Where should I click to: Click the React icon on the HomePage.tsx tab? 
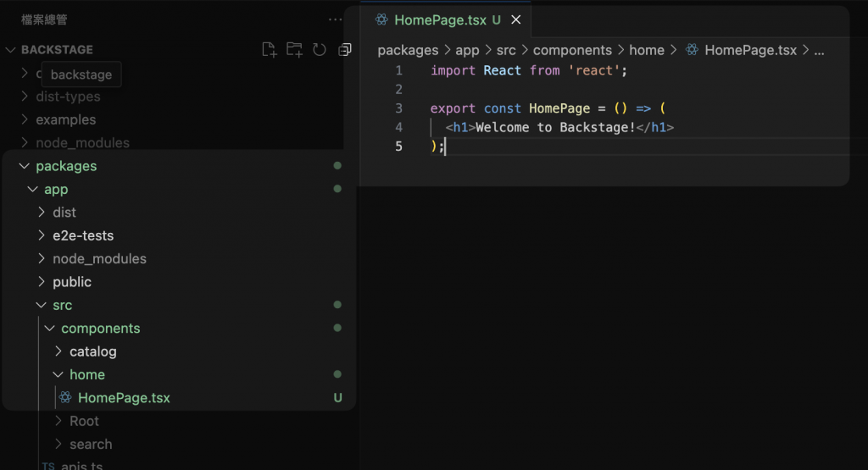click(x=381, y=20)
